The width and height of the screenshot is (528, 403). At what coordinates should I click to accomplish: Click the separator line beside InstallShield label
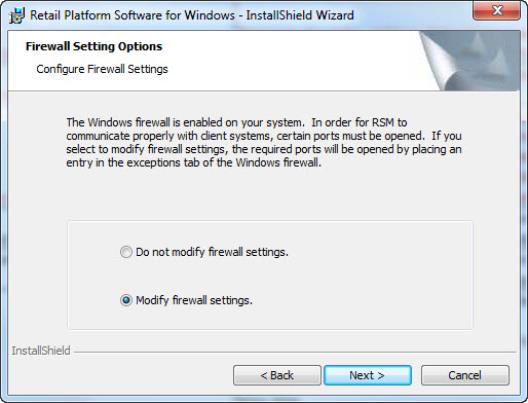point(295,352)
